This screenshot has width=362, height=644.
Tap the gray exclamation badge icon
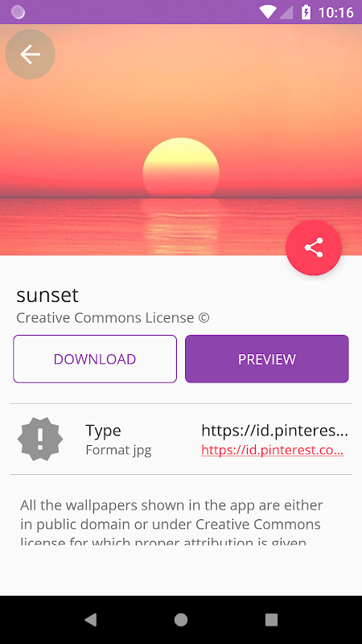point(40,439)
